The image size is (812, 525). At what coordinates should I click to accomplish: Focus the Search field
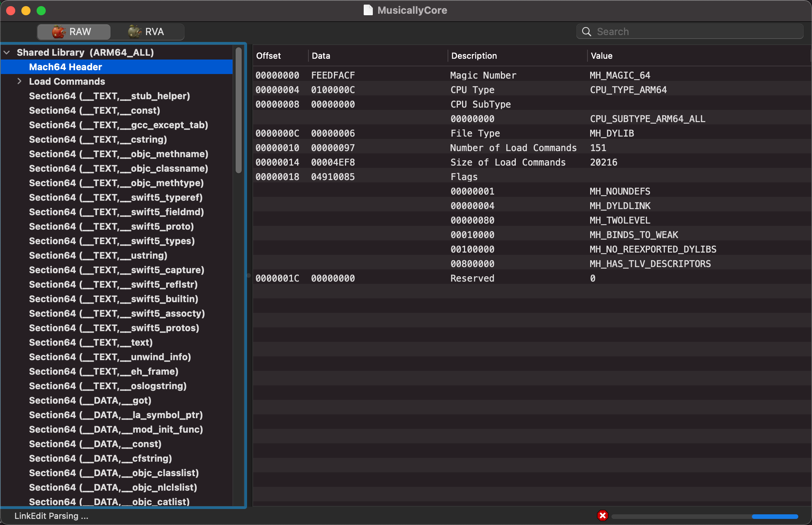pyautogui.click(x=690, y=32)
